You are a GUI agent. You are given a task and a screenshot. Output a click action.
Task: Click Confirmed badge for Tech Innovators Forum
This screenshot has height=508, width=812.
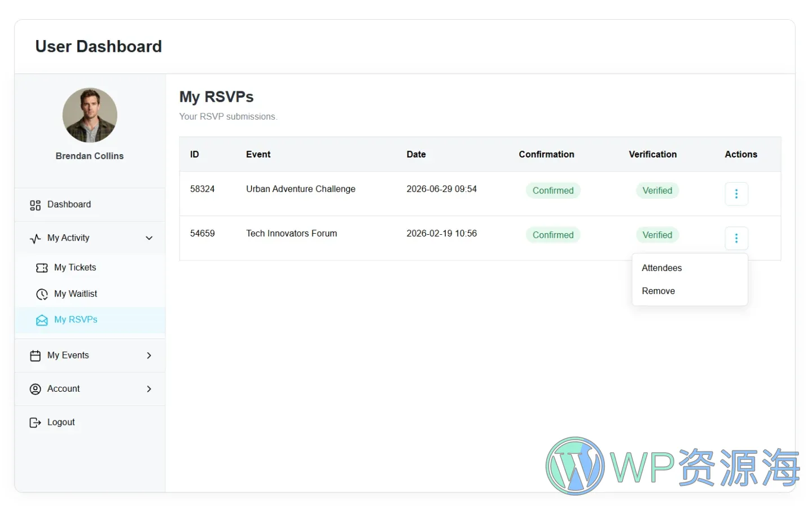[553, 235]
